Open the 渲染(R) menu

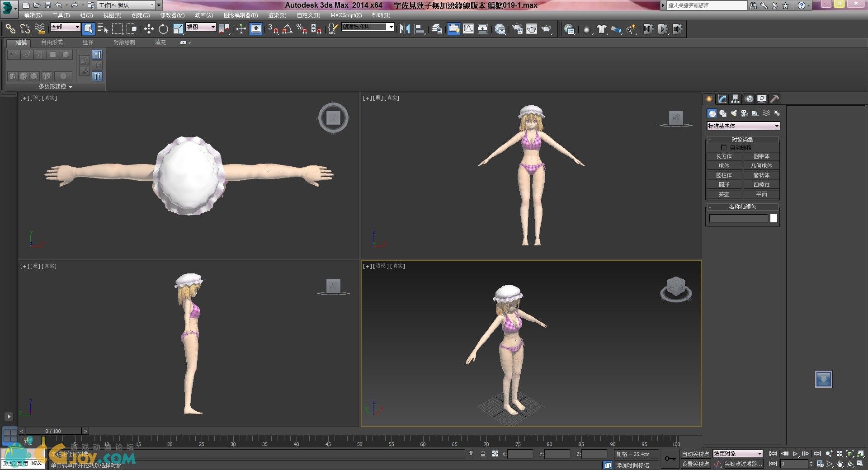277,15
